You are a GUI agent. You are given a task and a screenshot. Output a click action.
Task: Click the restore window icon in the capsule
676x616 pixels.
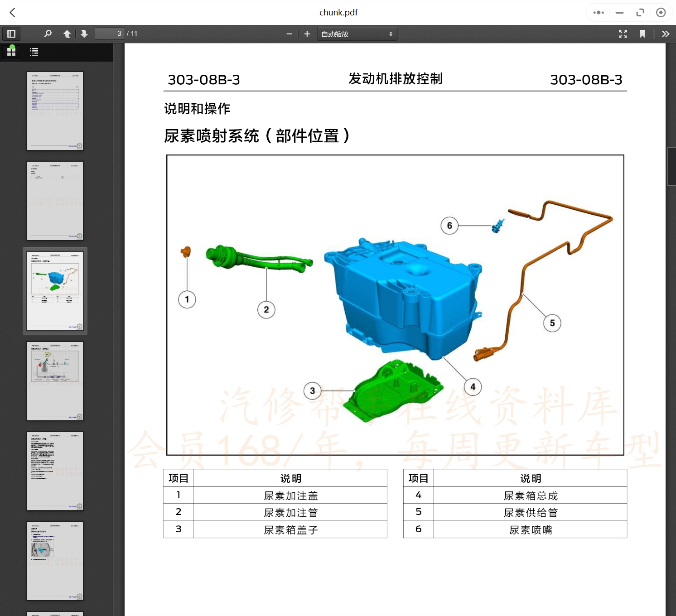(x=640, y=12)
